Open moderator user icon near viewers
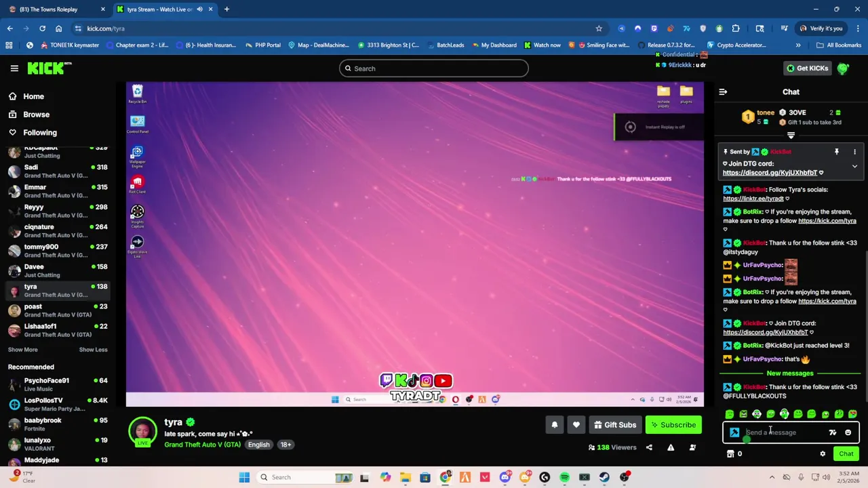 [692, 447]
